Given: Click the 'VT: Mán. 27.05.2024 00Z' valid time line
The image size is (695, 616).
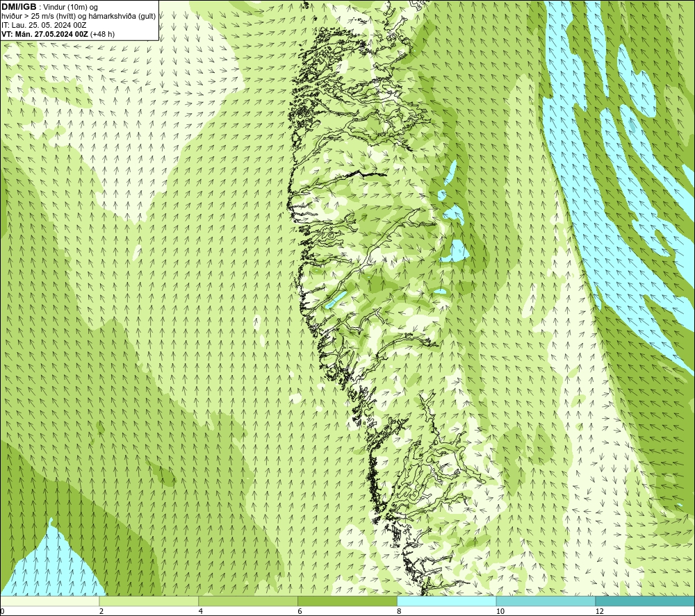Looking at the screenshot, I should coord(44,34).
